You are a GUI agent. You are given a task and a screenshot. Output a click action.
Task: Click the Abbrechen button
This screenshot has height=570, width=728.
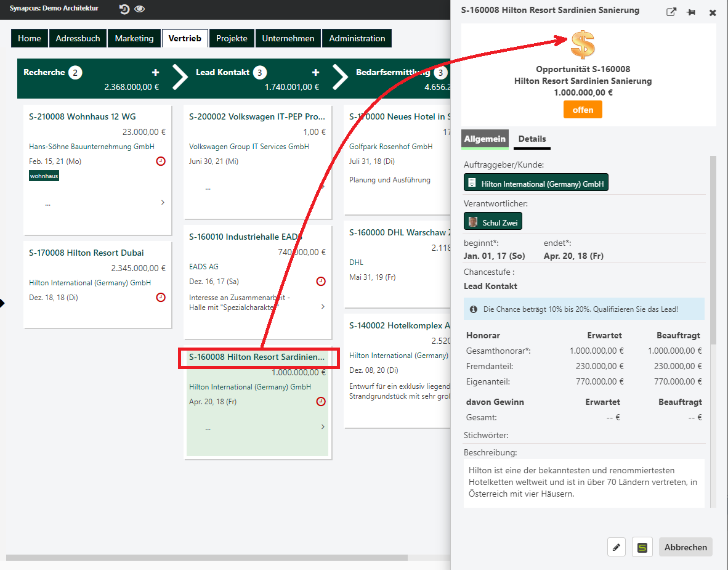(686, 547)
